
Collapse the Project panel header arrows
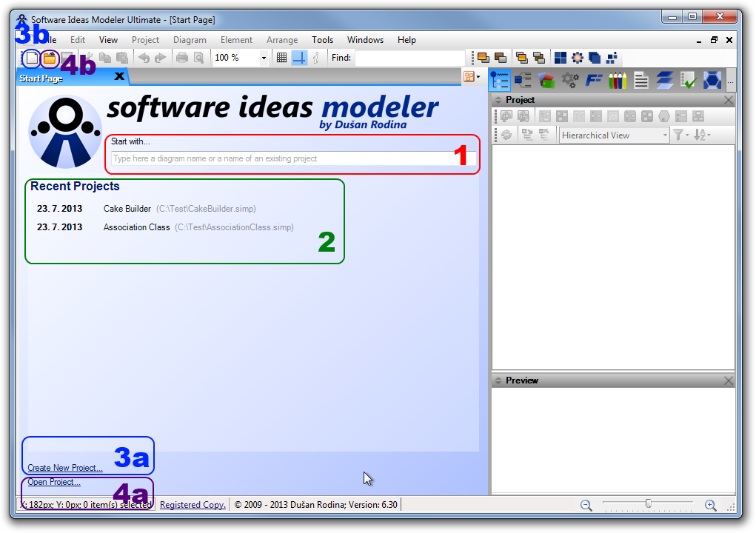(x=498, y=100)
